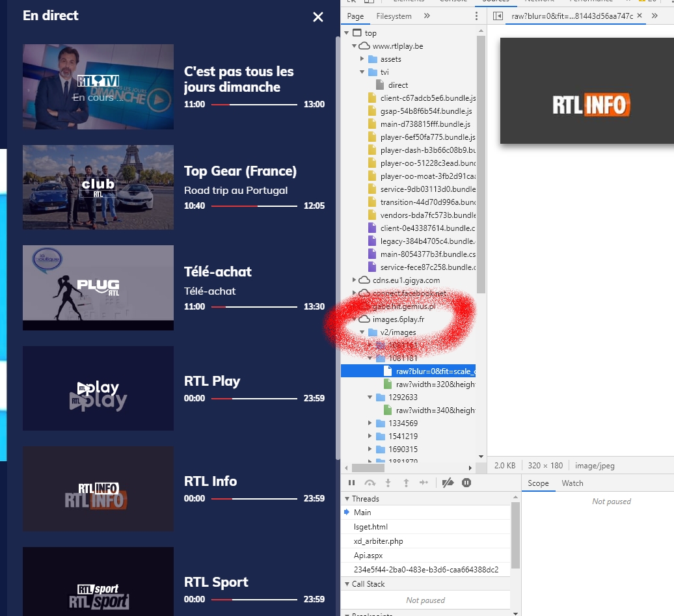674x616 pixels.
Task: Collapse the 1292633 folder
Action: [370, 397]
